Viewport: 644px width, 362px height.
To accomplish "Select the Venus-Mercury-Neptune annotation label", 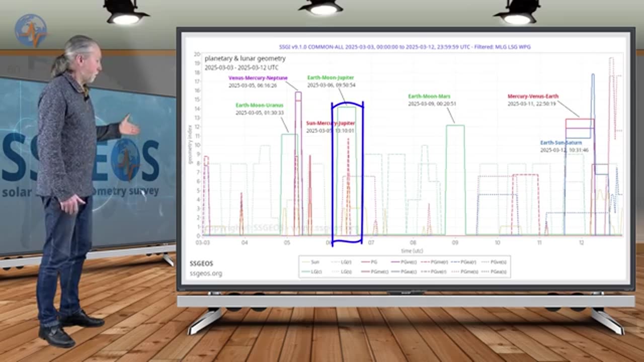I will tap(258, 78).
